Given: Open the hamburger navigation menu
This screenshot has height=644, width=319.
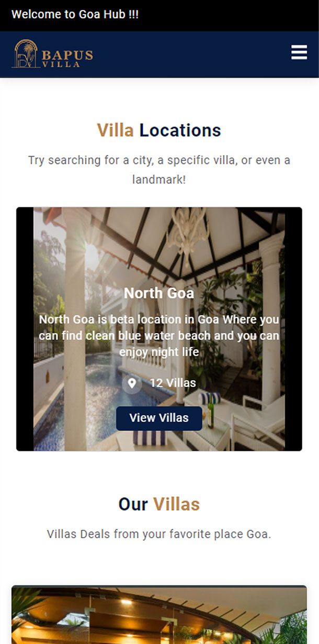Looking at the screenshot, I should pos(299,52).
